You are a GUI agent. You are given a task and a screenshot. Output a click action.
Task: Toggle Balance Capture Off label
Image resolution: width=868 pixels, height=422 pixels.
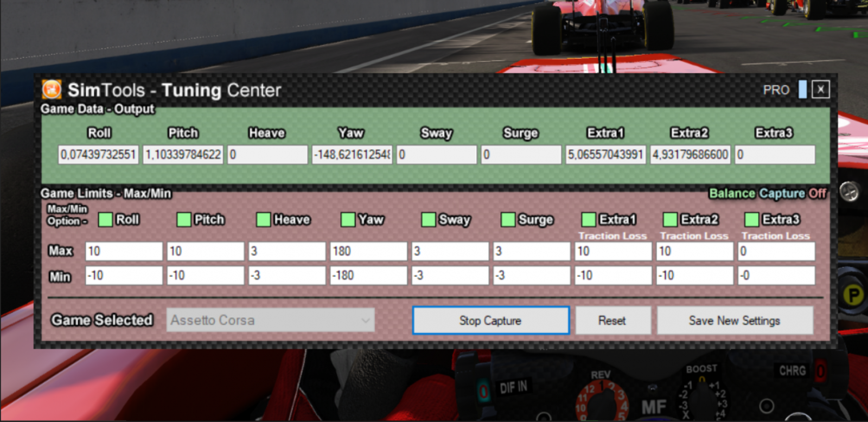(768, 194)
